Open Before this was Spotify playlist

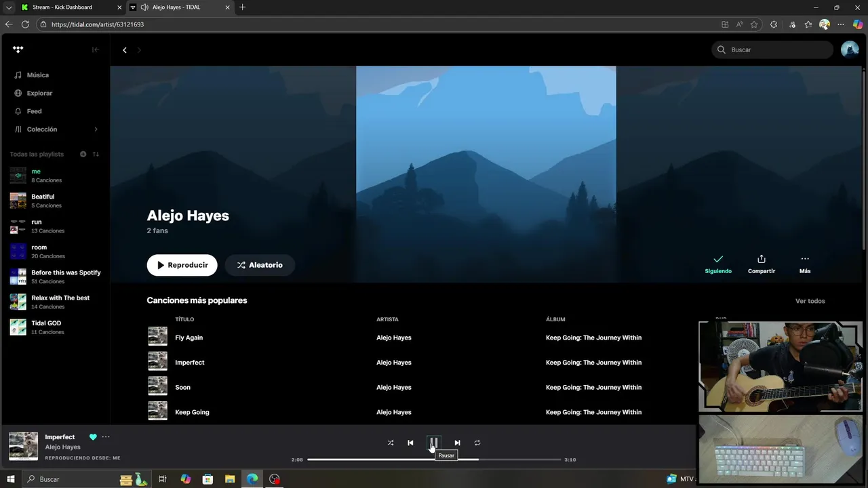coord(54,277)
